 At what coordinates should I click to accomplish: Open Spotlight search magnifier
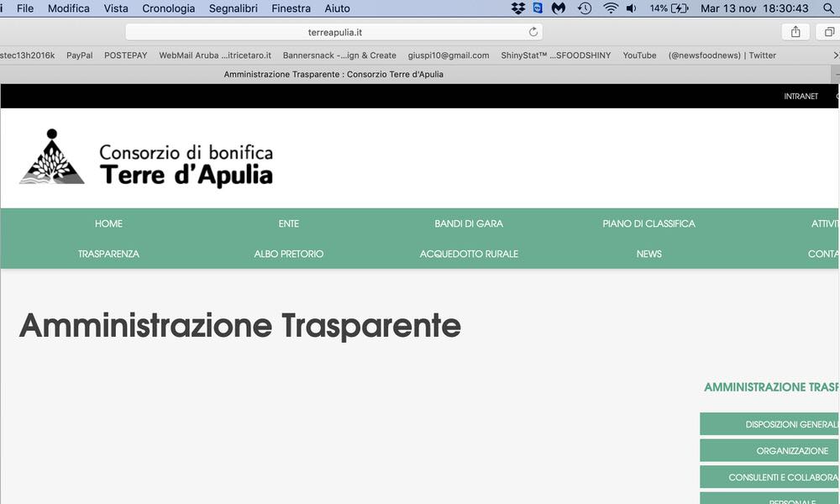click(828, 8)
